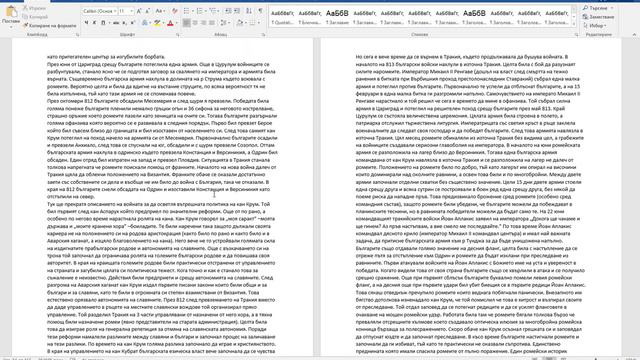
Task: Click the numbered list button
Action: pos(200,11)
